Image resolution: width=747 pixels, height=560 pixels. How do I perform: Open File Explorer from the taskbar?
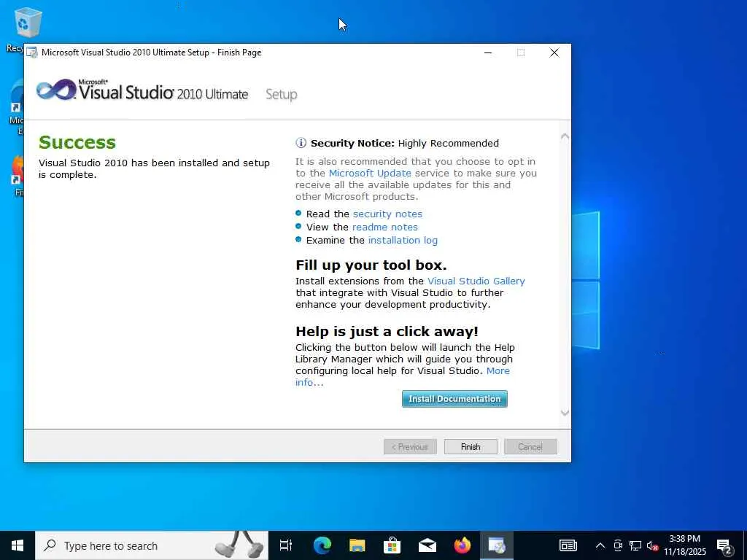tap(357, 545)
